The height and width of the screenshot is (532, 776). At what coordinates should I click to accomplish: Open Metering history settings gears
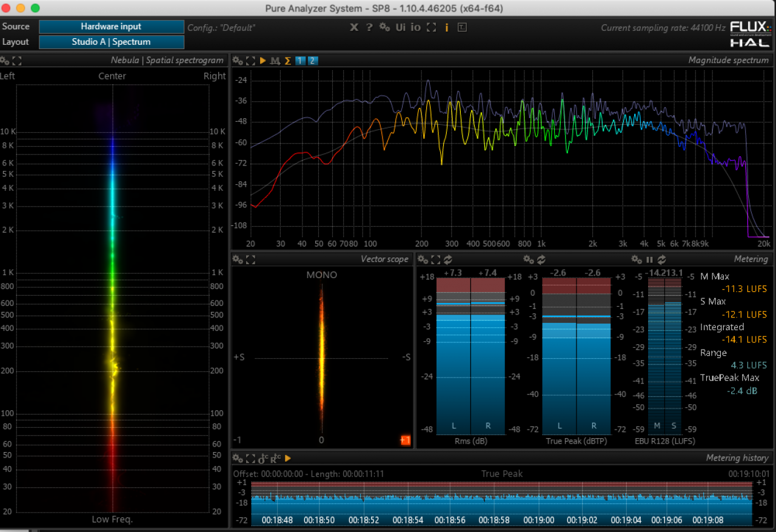pos(238,458)
